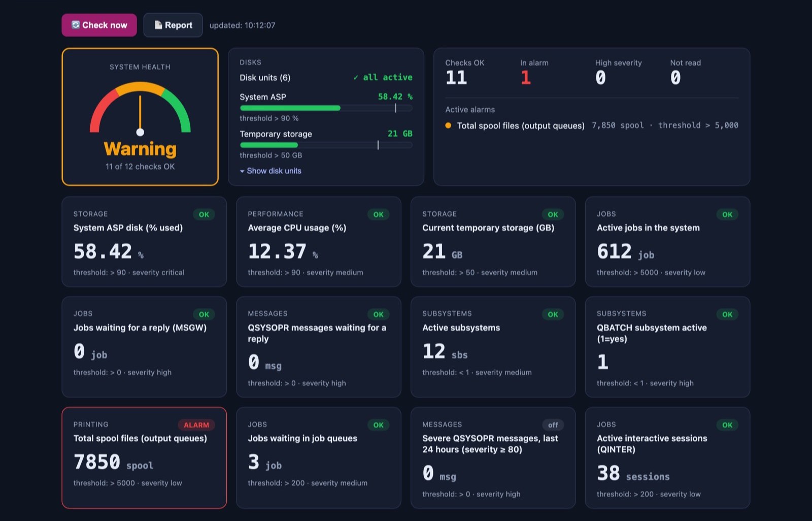Click the document icon inside Report

pyautogui.click(x=158, y=25)
